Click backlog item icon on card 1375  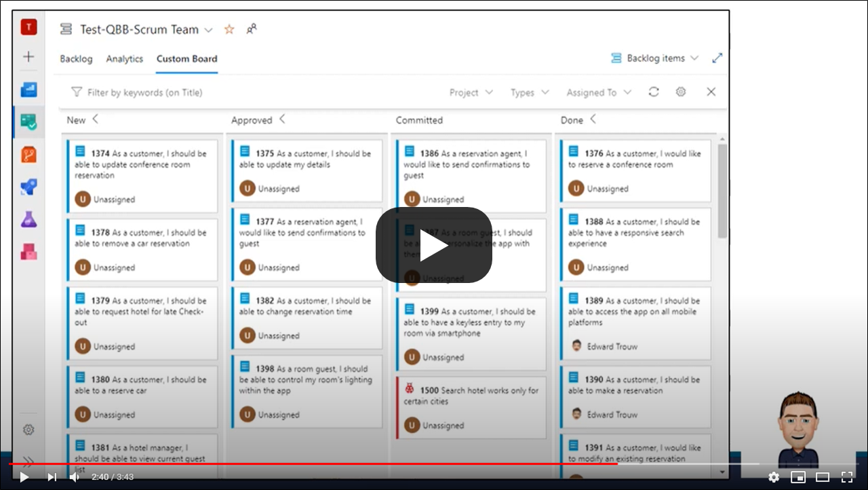coord(245,151)
